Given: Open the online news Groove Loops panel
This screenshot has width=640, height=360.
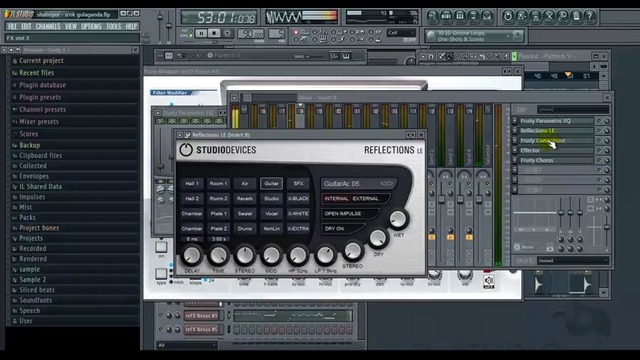Looking at the screenshot, I should 474,36.
